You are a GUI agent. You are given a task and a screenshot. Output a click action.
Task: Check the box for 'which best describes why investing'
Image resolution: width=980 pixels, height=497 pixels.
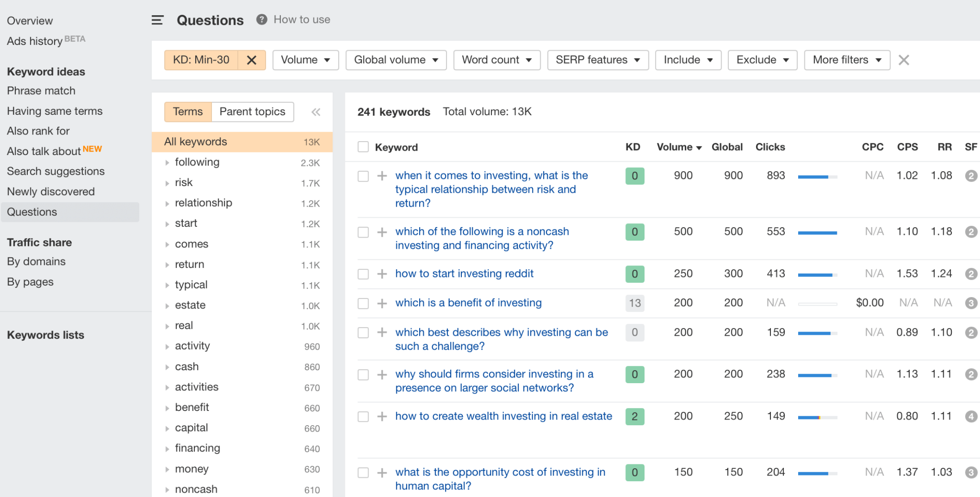tap(363, 332)
